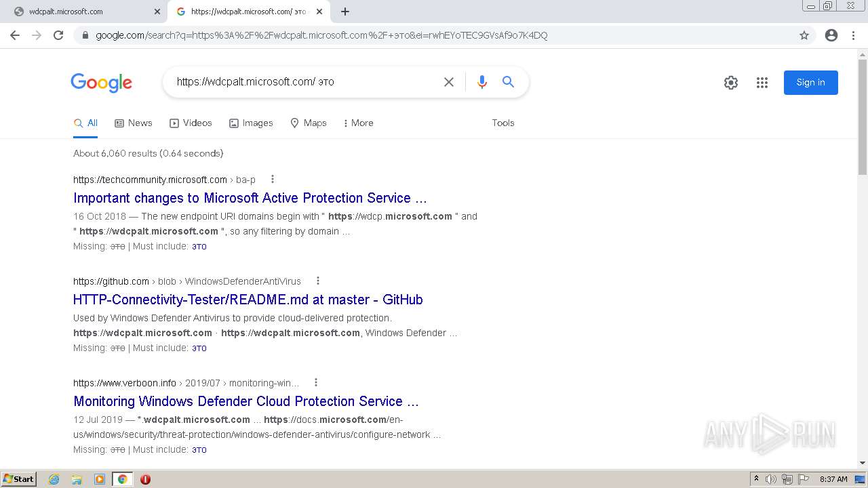Click Must include это under techcommunity result
The image size is (868, 488).
tap(199, 247)
